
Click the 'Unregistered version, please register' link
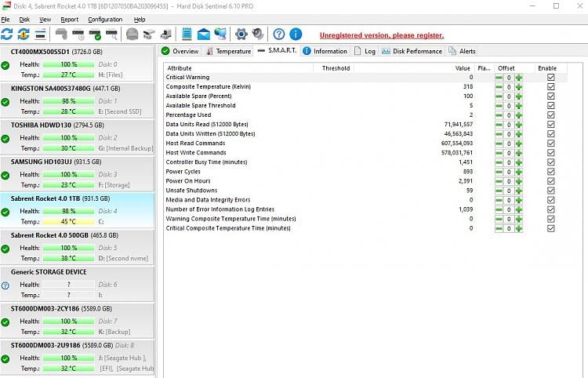click(381, 35)
